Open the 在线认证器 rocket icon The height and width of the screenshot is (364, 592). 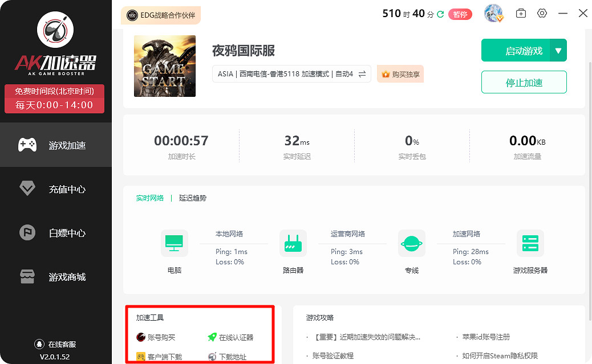pyautogui.click(x=212, y=337)
